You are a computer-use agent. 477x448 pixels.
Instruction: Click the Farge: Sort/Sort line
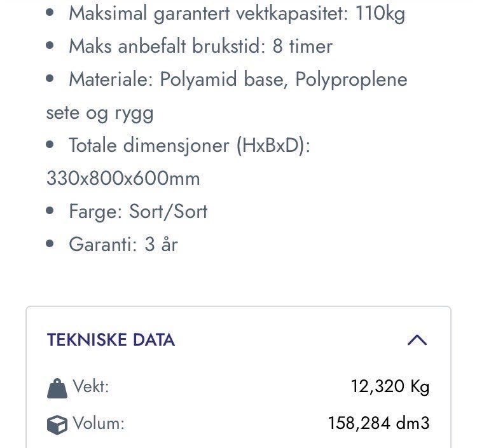pos(138,212)
